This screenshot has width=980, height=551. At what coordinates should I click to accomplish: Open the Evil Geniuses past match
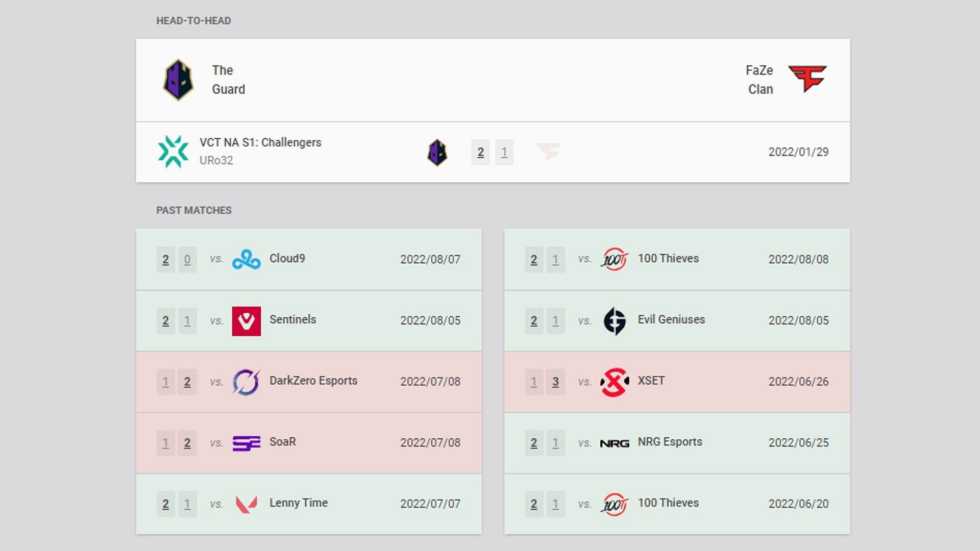pos(677,320)
